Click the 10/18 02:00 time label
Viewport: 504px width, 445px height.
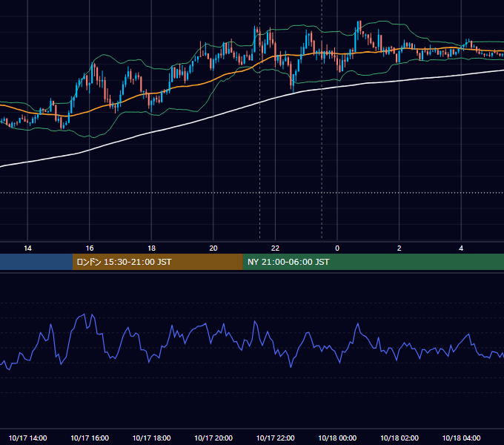pyautogui.click(x=399, y=438)
